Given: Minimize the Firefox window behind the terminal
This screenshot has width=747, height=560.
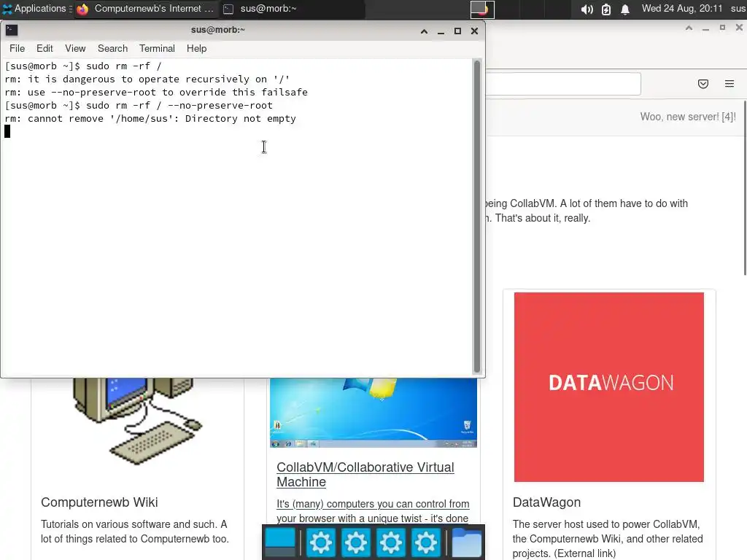Looking at the screenshot, I should (x=705, y=28).
